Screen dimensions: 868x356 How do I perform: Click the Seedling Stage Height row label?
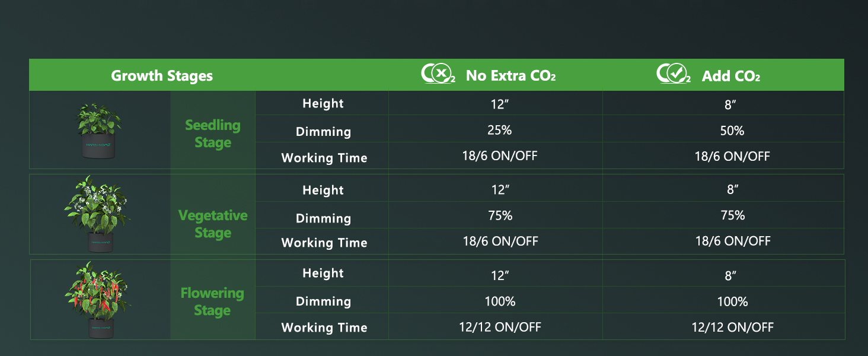[x=323, y=103]
